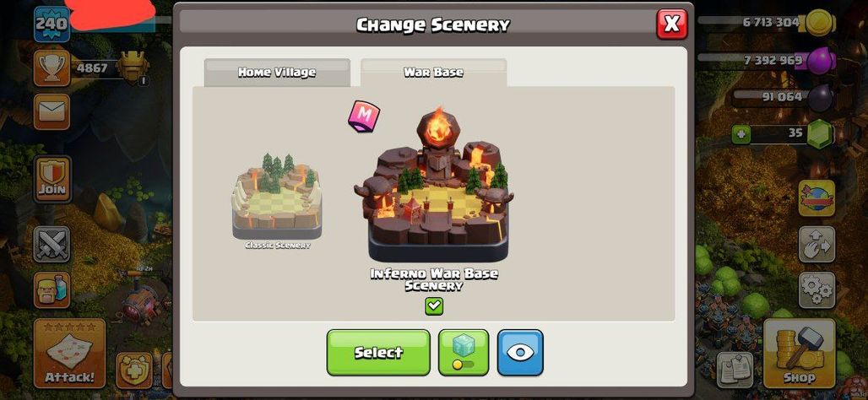Click the green Select button
The height and width of the screenshot is (400, 868).
[378, 353]
